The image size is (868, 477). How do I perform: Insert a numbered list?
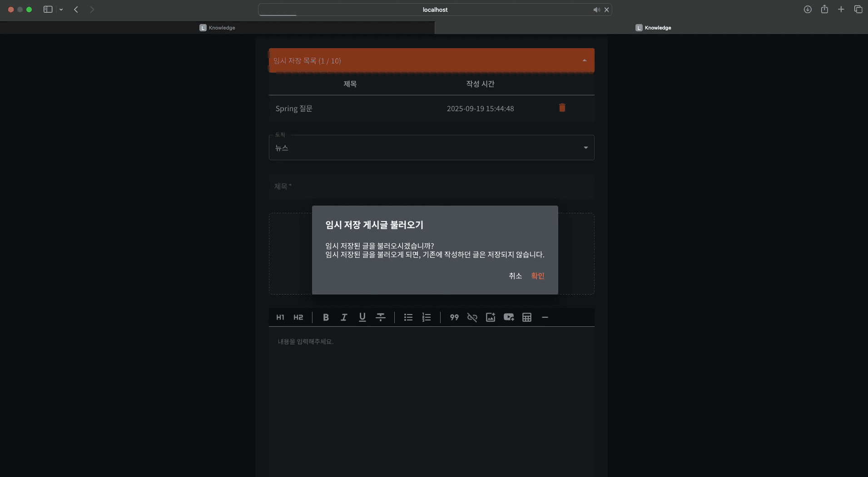tap(427, 317)
